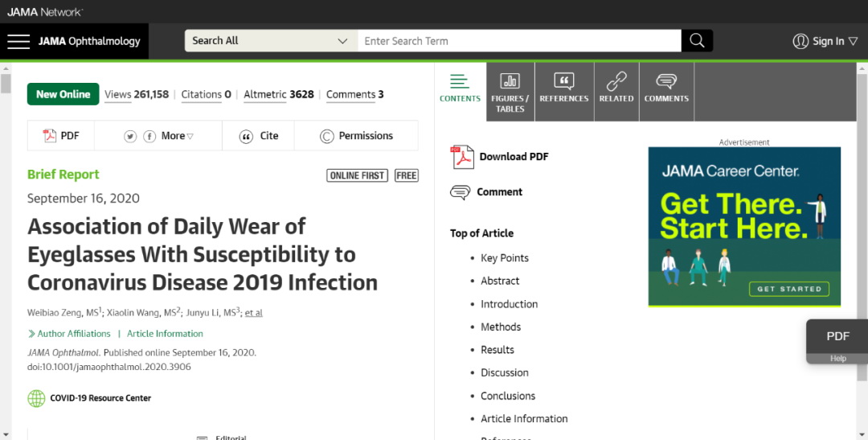The image size is (868, 440).
Task: Share article via Twitter icon
Action: [x=130, y=136]
